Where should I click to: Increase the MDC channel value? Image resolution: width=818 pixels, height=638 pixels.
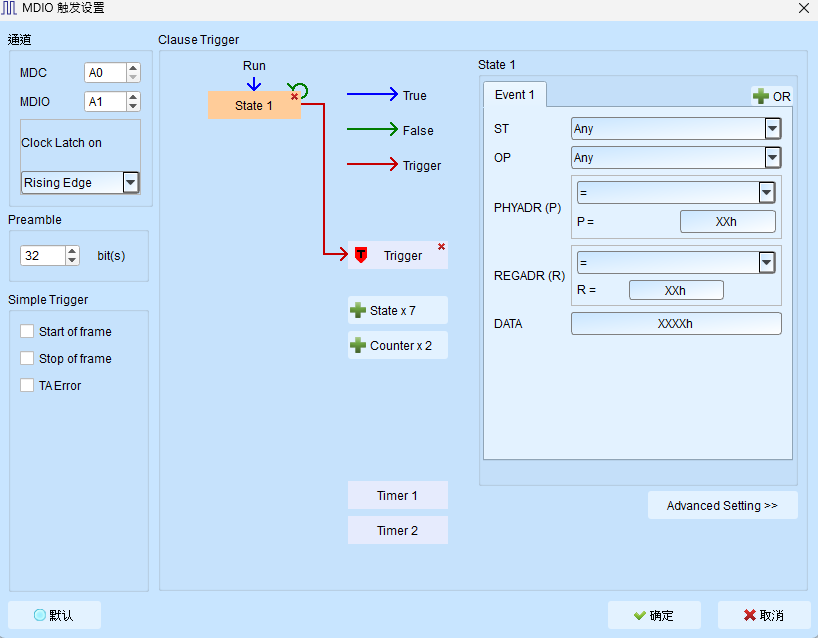point(133,68)
